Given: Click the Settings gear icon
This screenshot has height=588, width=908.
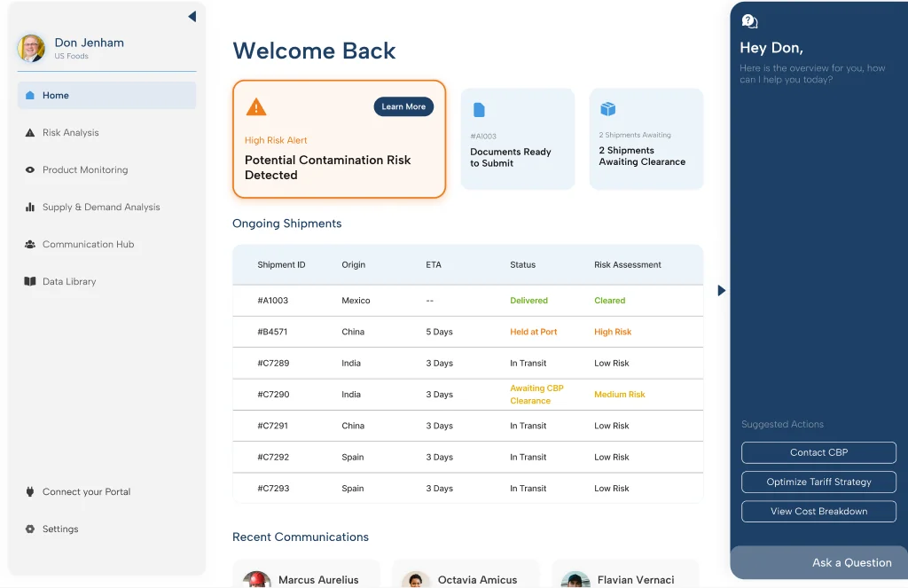Looking at the screenshot, I should click(30, 529).
